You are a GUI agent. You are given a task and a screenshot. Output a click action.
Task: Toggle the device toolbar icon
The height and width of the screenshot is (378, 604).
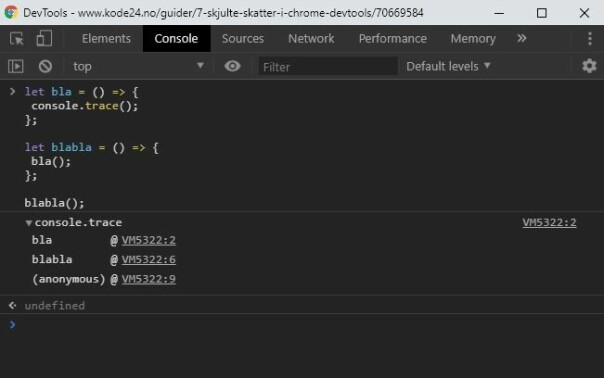pyautogui.click(x=44, y=39)
